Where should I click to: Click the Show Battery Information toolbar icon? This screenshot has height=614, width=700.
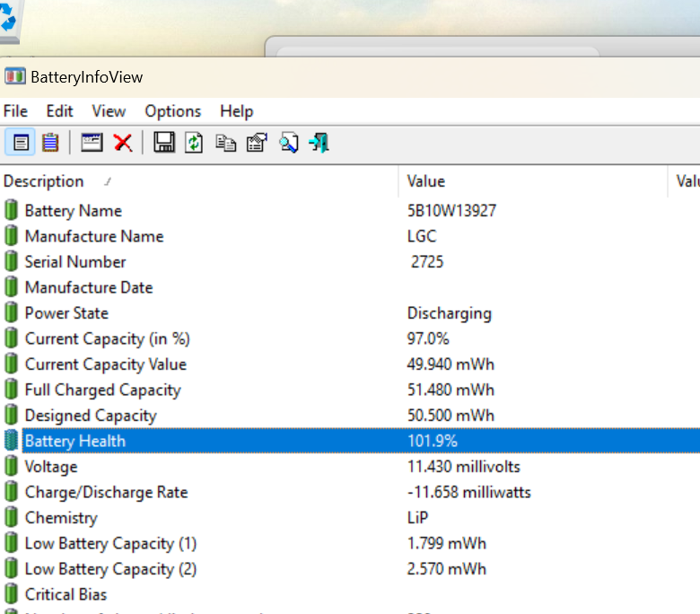click(x=21, y=143)
